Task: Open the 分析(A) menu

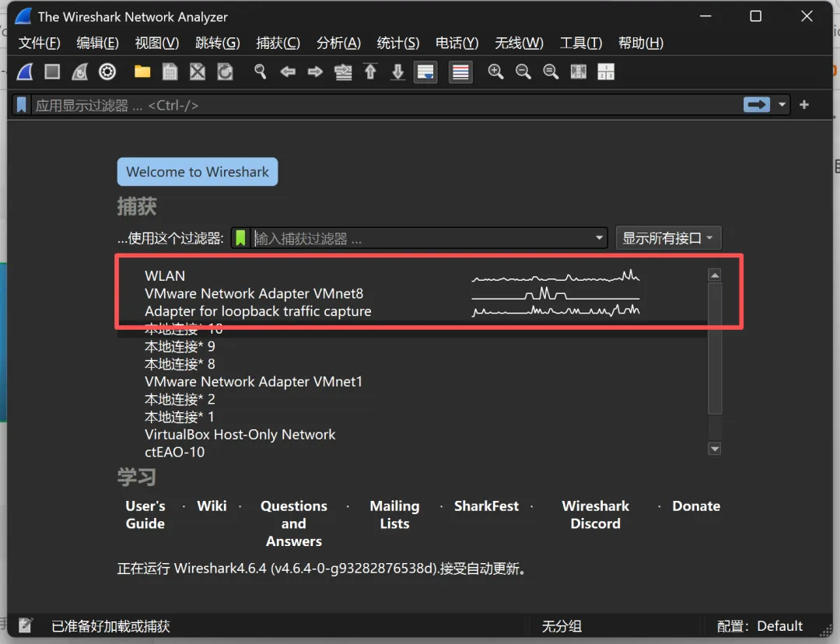Action: [338, 42]
